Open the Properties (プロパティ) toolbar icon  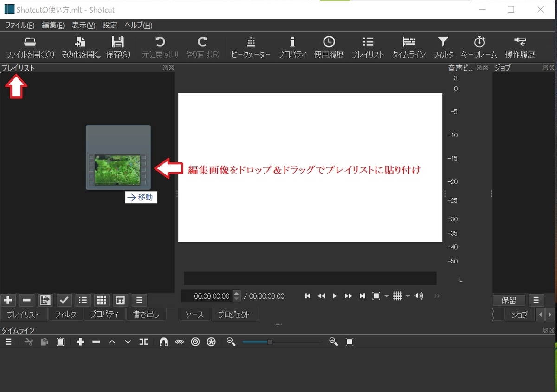(292, 42)
